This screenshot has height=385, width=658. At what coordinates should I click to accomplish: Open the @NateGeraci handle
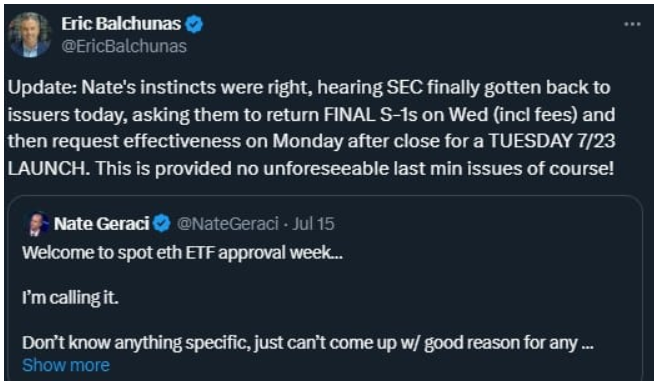coord(227,224)
